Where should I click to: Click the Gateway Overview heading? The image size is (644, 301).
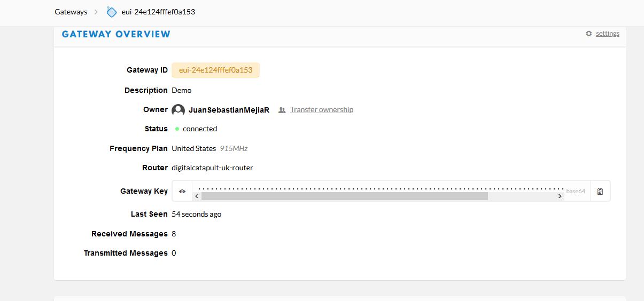[x=116, y=34]
